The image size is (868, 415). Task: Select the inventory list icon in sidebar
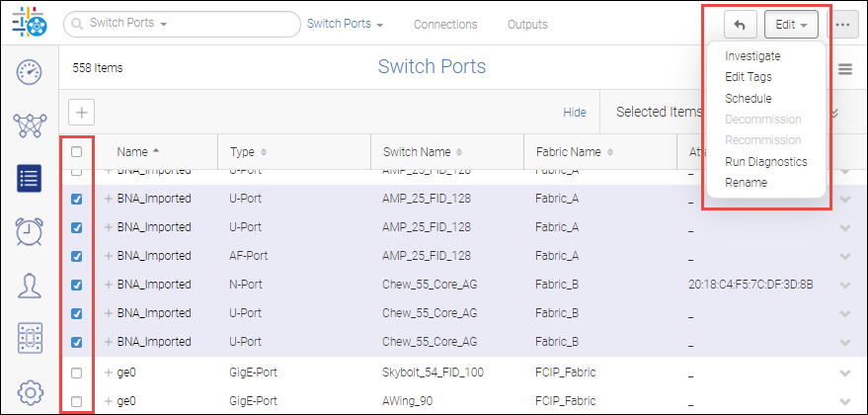click(30, 179)
